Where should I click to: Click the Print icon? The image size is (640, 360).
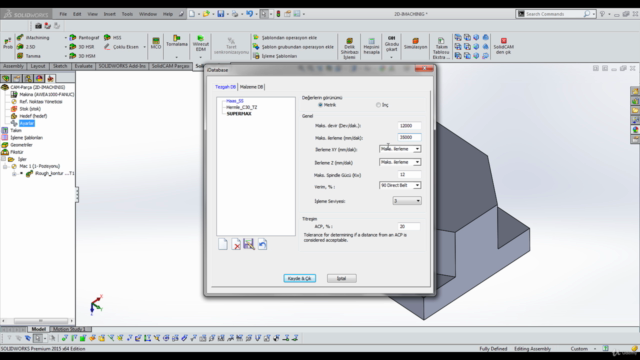coord(235,14)
